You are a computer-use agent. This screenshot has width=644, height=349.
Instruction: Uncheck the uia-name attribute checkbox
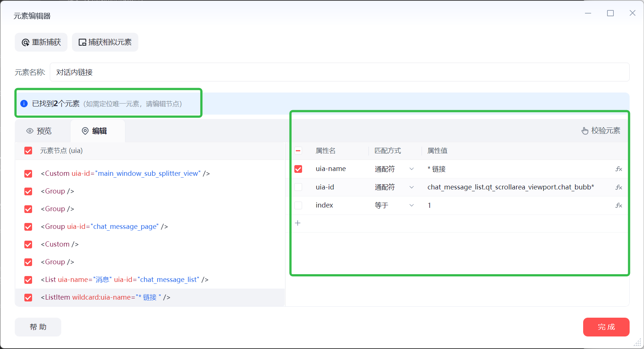coord(298,169)
